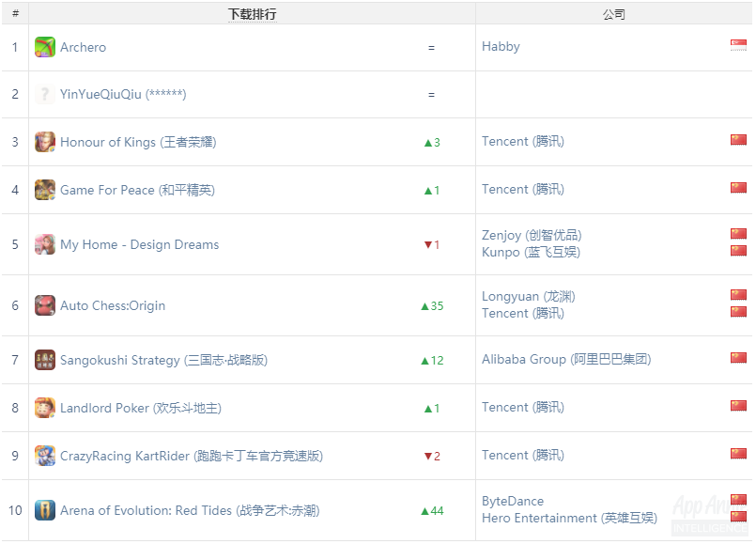Click the ▼2 rank change value
Screen dimensions: 756x544
pyautogui.click(x=432, y=457)
